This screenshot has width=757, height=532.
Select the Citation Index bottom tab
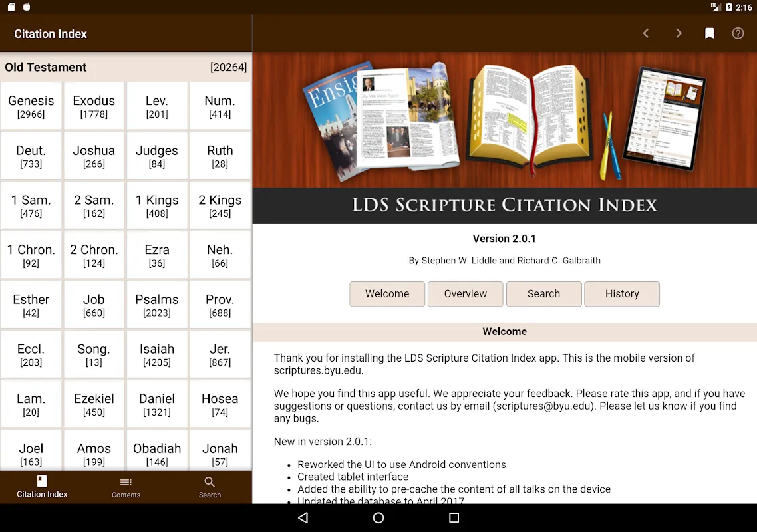point(42,487)
